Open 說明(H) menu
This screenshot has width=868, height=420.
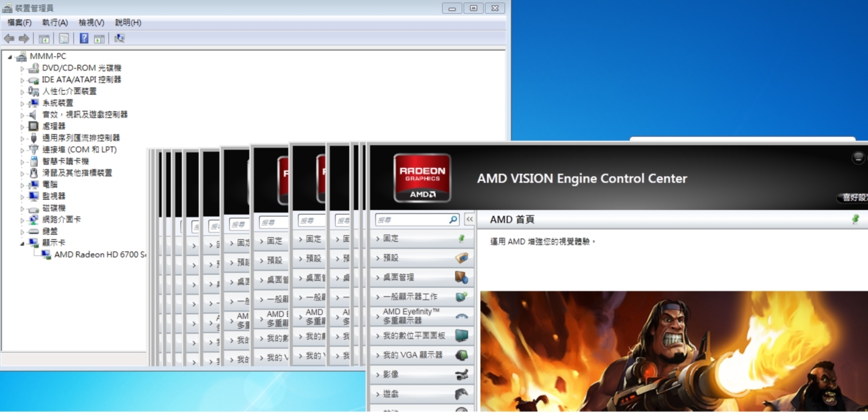pos(128,23)
